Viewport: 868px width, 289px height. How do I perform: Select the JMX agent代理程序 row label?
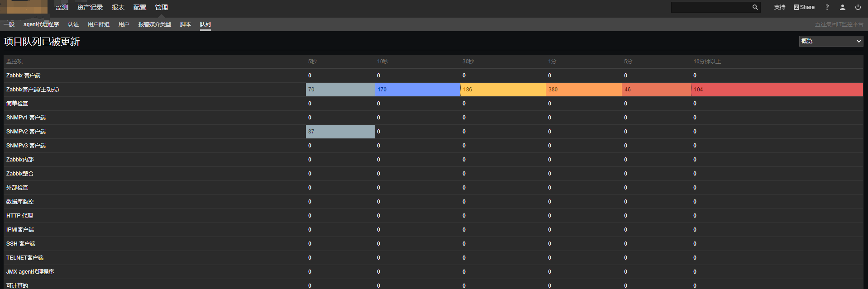tap(30, 272)
